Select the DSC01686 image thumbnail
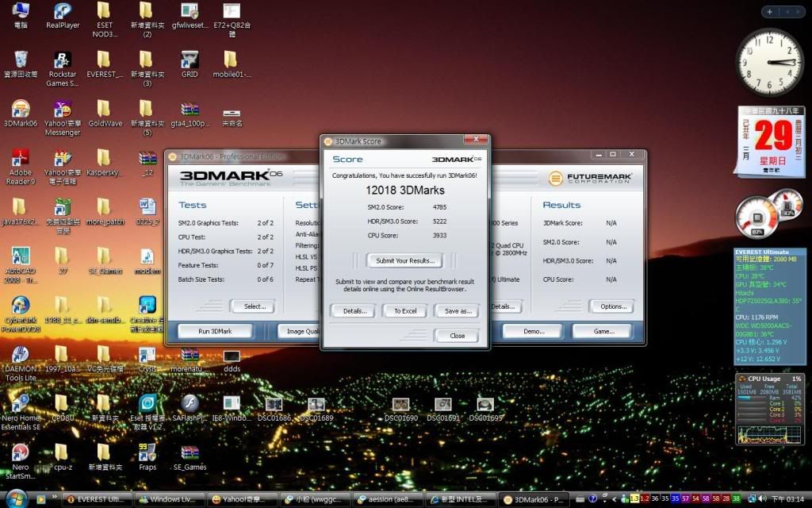 (274, 410)
